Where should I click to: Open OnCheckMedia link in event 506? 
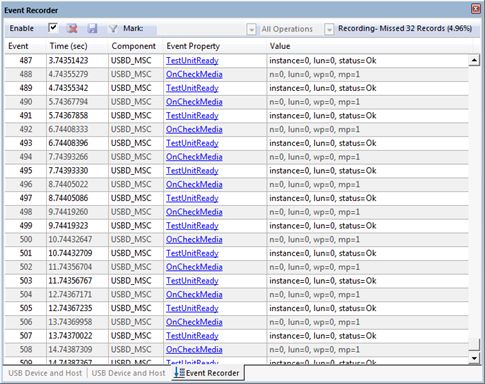click(x=194, y=322)
